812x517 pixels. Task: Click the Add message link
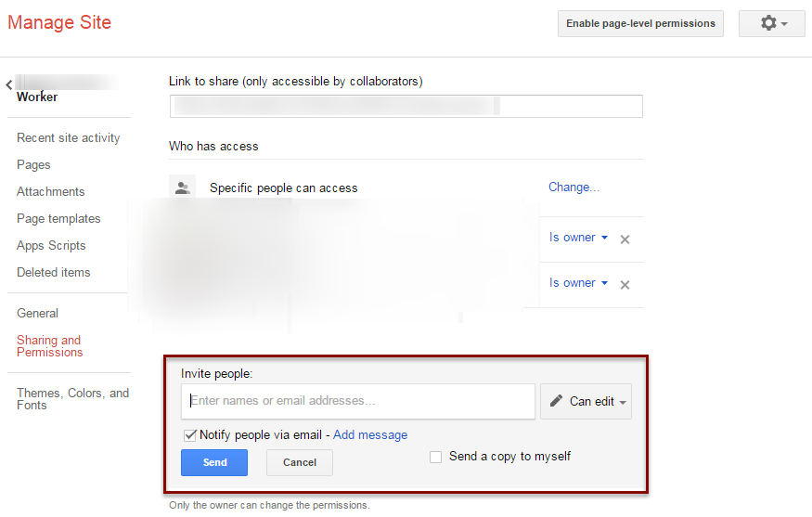(370, 435)
